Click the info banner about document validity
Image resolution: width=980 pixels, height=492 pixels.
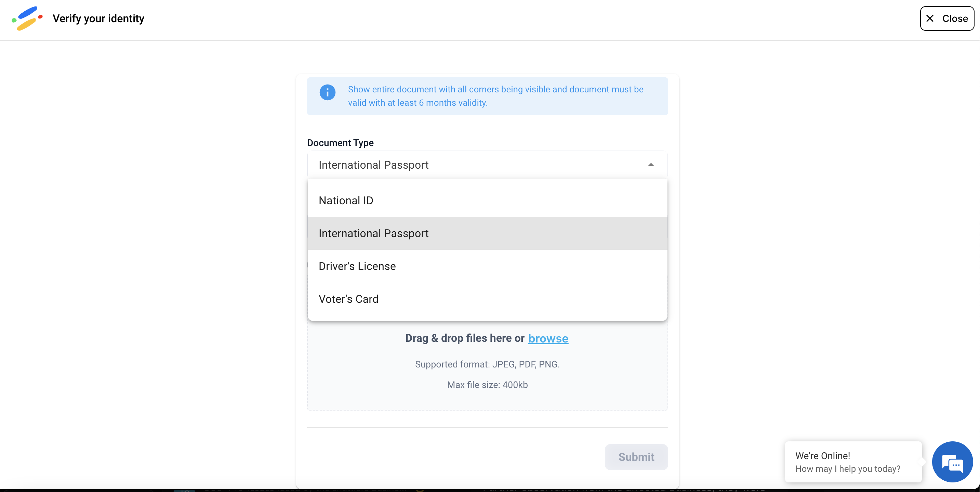coord(487,96)
